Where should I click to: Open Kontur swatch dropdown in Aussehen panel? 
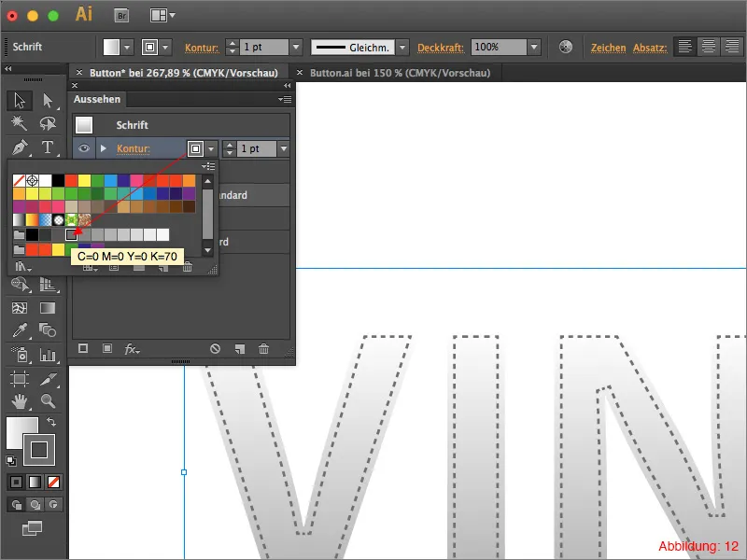tap(211, 148)
